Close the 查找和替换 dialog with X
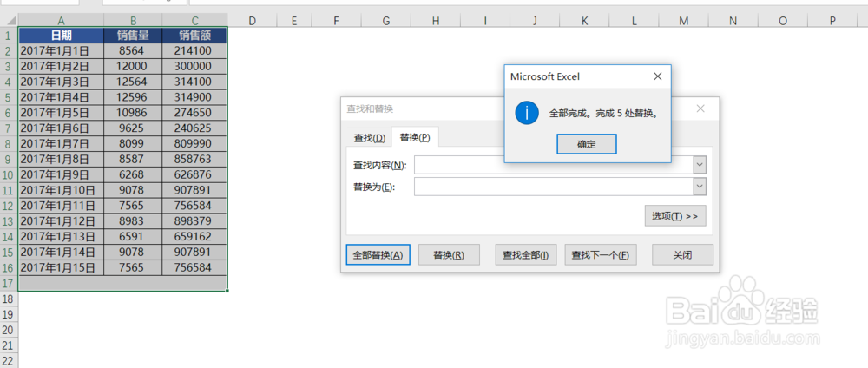Viewport: 868px width, 368px height. tap(700, 108)
